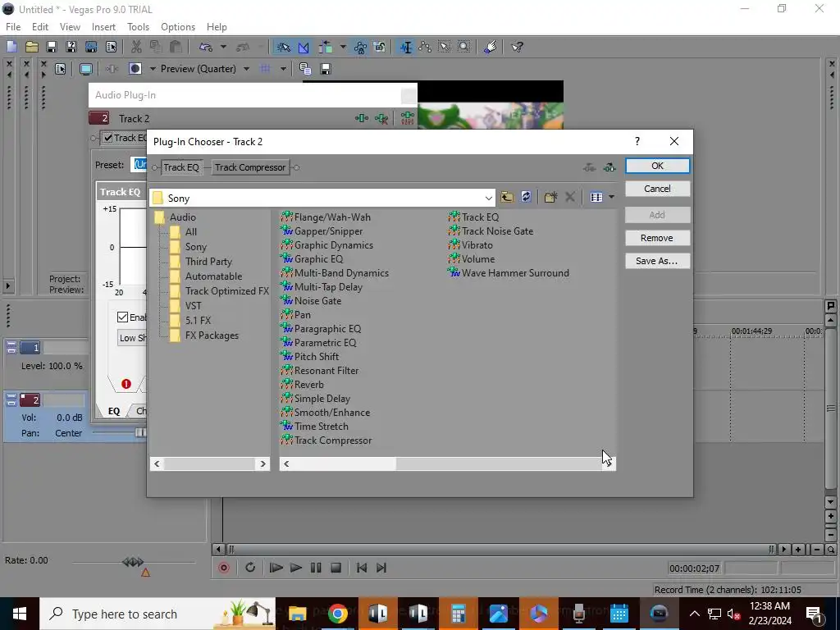The height and width of the screenshot is (630, 840).
Task: Pause playback in transport bar
Action: [316, 568]
